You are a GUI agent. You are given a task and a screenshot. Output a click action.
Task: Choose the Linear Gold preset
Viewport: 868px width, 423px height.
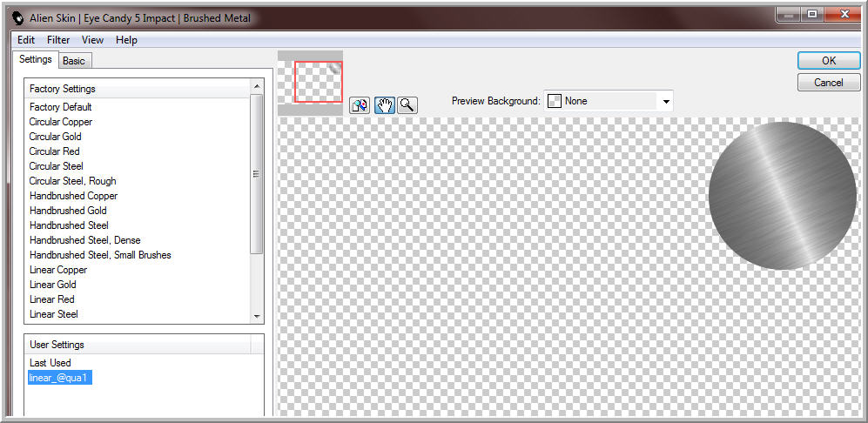pos(53,285)
